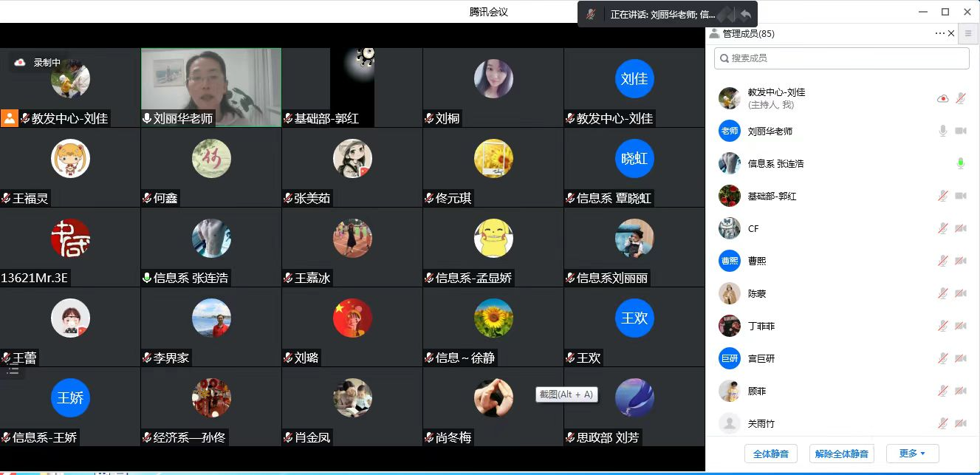Toggle 陈蒙's microphone in the member list

point(942,294)
